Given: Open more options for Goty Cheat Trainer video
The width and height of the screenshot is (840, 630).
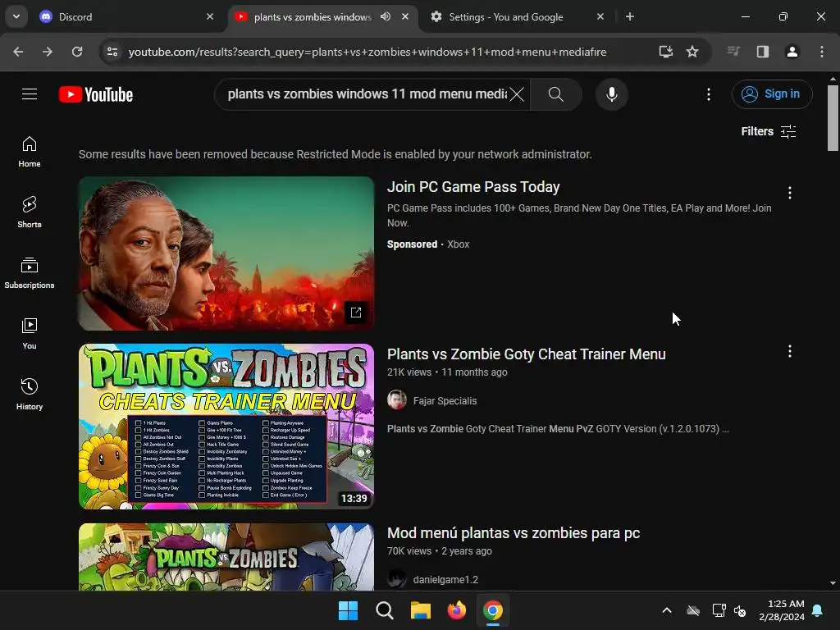Looking at the screenshot, I should click(x=790, y=351).
